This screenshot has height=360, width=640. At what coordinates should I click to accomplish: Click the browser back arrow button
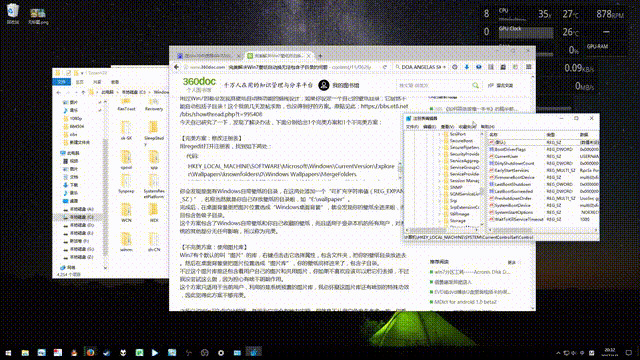pos(176,67)
